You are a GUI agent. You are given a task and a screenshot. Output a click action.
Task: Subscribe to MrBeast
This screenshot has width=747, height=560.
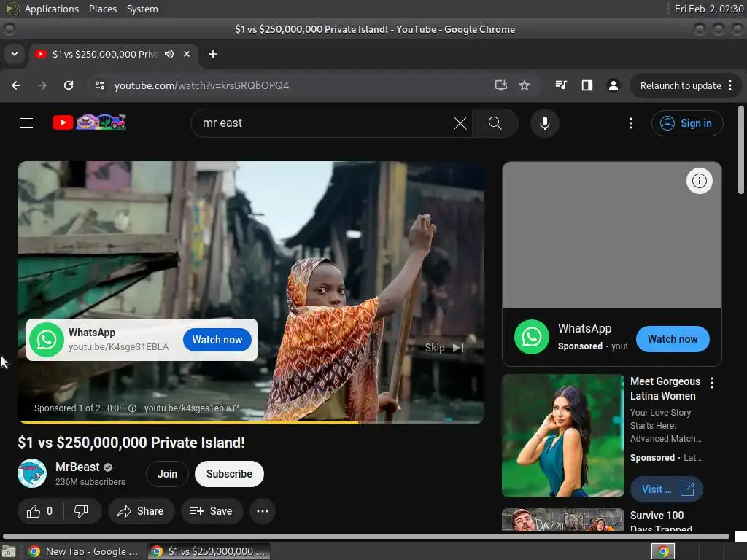(x=229, y=474)
